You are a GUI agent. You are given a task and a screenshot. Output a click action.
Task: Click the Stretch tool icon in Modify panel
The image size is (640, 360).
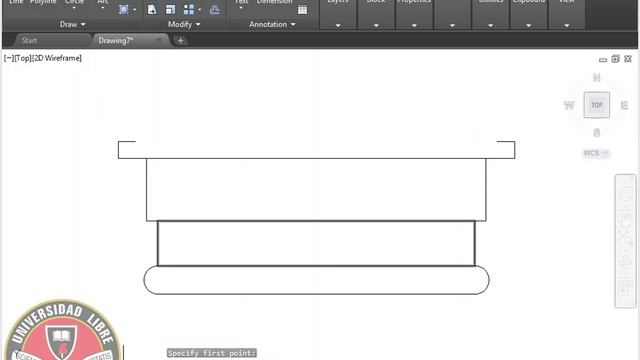(152, 9)
